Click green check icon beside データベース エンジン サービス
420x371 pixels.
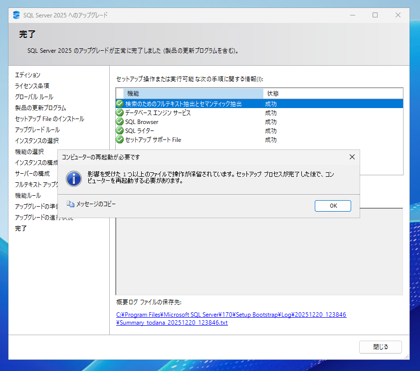click(x=120, y=113)
